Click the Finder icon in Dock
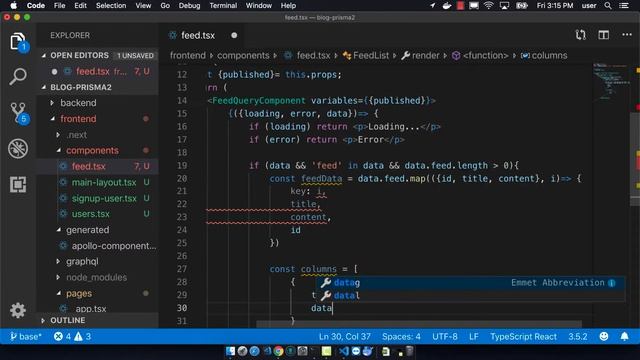This screenshot has width=640, height=360. (x=230, y=351)
